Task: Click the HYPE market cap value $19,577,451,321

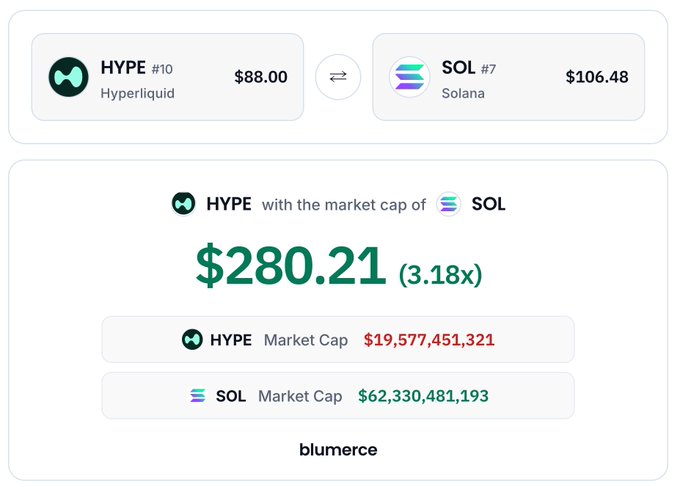Action: coord(429,340)
